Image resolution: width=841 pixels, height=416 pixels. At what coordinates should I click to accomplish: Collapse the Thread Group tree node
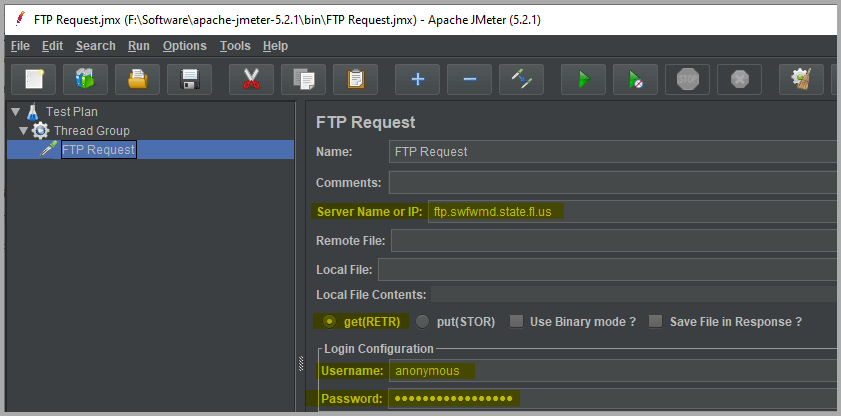tap(24, 130)
